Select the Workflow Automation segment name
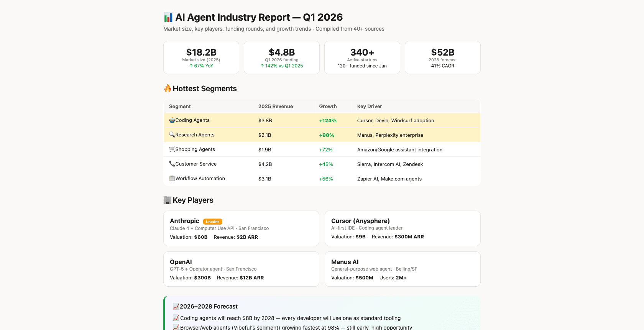Image resolution: width=644 pixels, height=330 pixels. click(x=200, y=179)
